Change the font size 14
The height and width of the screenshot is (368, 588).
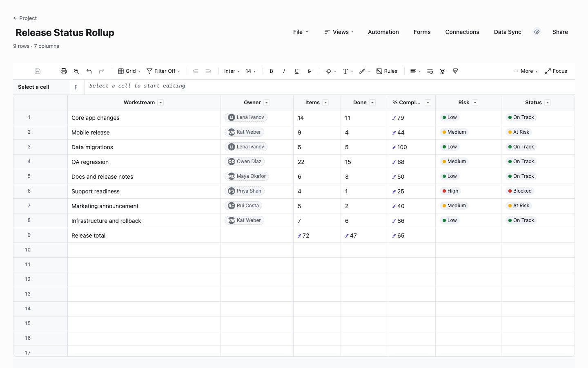click(251, 71)
